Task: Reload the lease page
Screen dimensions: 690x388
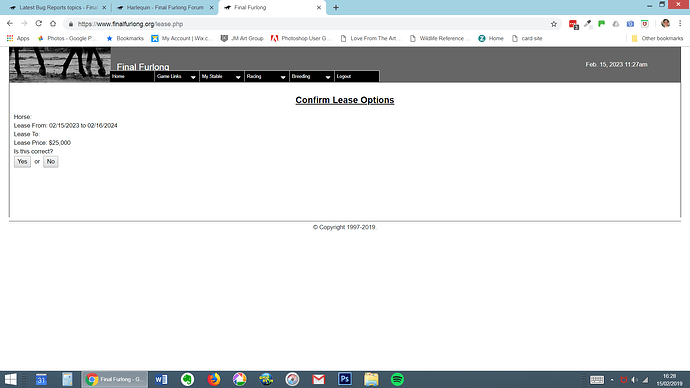Action: tap(39, 24)
